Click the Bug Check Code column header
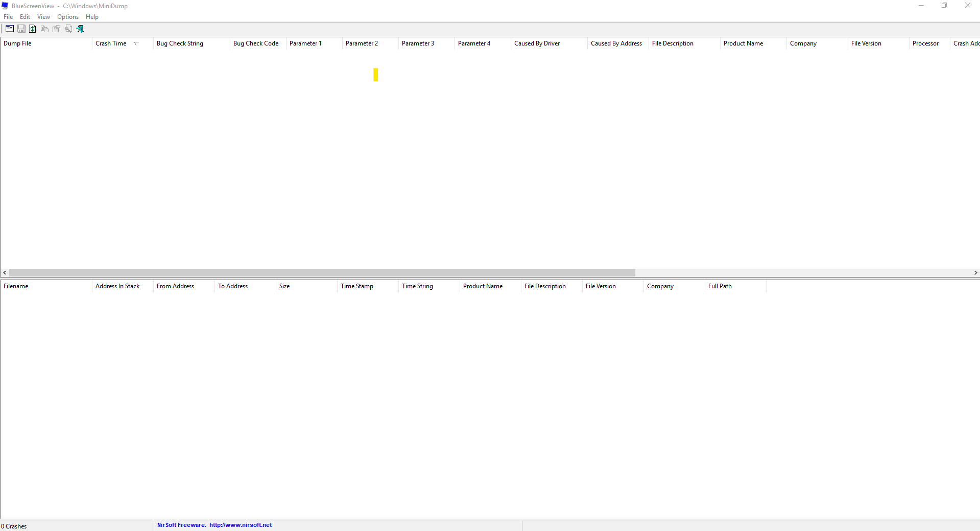 [x=258, y=43]
